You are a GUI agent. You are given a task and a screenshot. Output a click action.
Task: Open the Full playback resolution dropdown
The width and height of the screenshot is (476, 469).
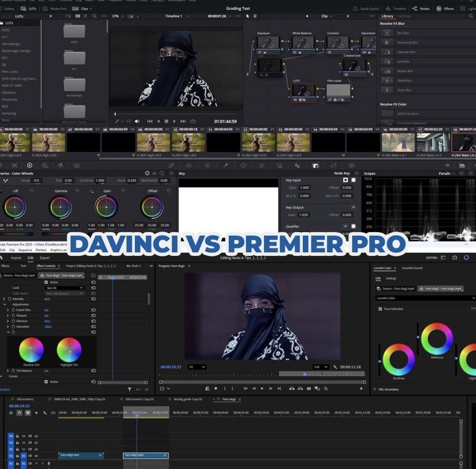(321, 367)
